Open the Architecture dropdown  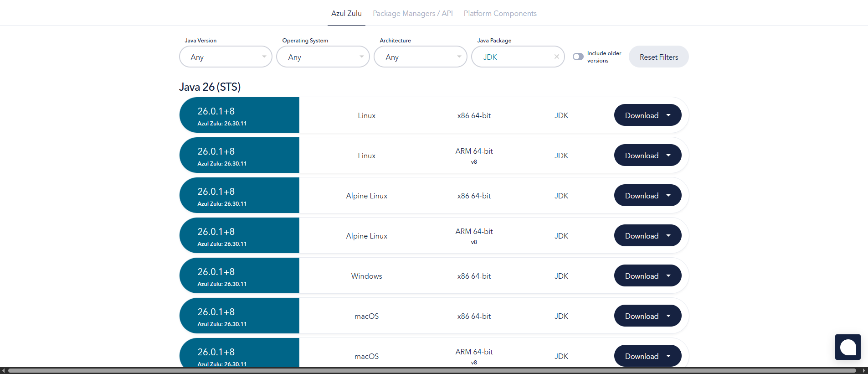pyautogui.click(x=421, y=57)
